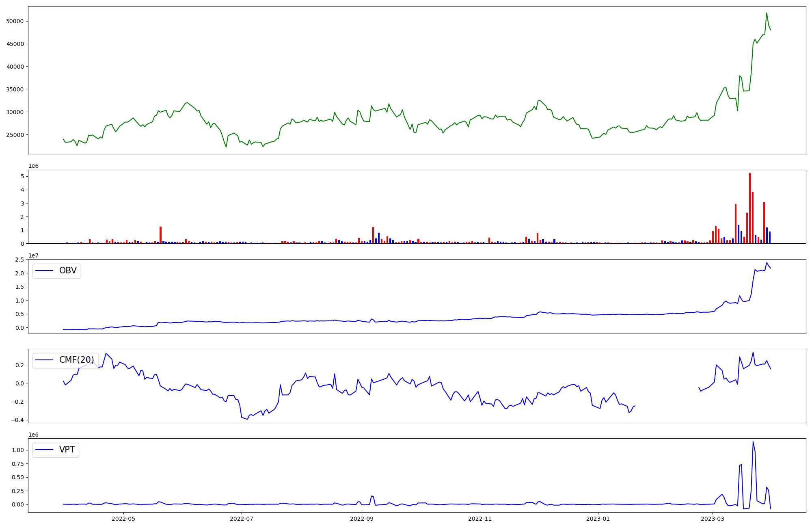Image resolution: width=812 pixels, height=528 pixels.
Task: Click the 50000 price axis tick label
Action: 15,21
